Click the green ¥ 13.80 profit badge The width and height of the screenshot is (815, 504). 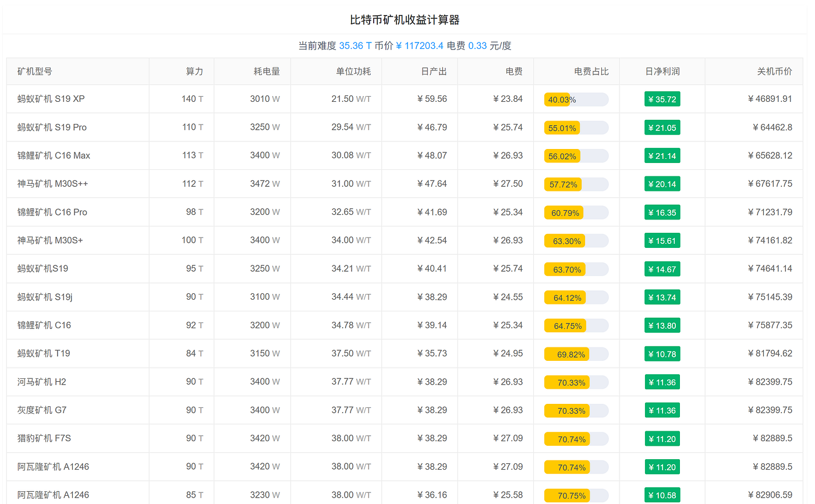coord(662,326)
